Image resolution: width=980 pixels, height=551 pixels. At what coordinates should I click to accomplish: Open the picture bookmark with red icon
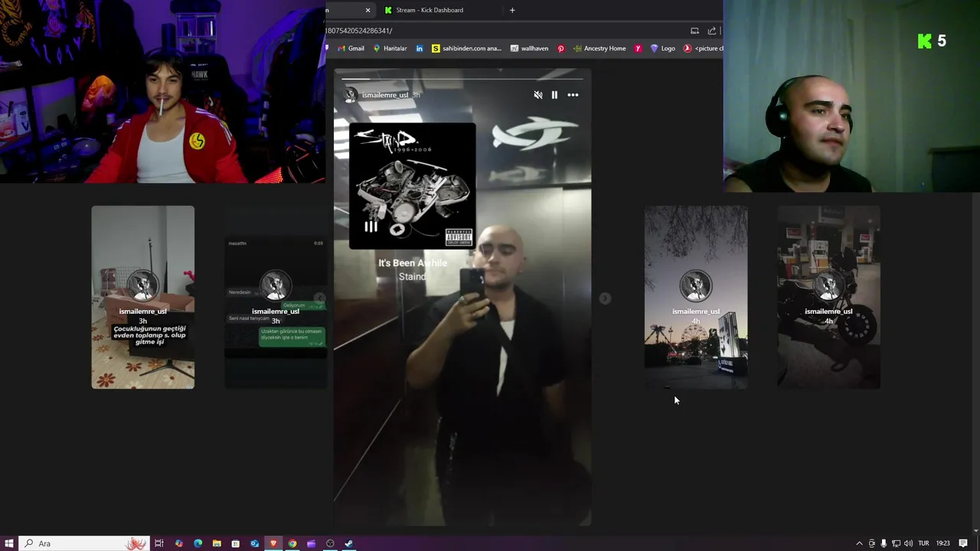[703, 48]
